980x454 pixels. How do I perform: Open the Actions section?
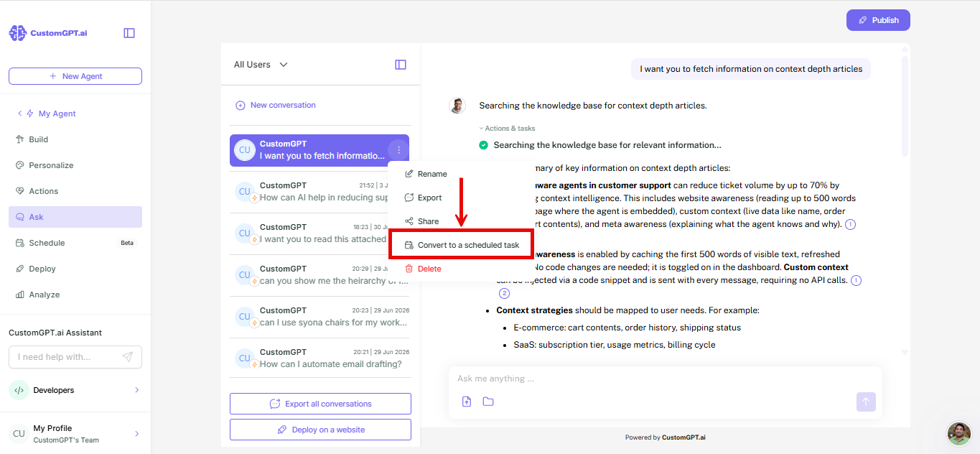75,191
